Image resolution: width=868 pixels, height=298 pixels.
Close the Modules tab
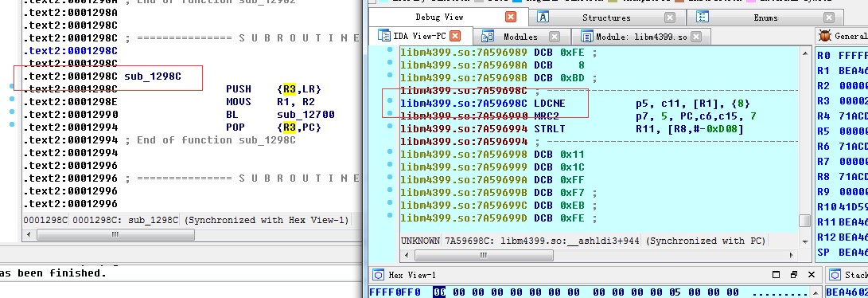tap(554, 37)
